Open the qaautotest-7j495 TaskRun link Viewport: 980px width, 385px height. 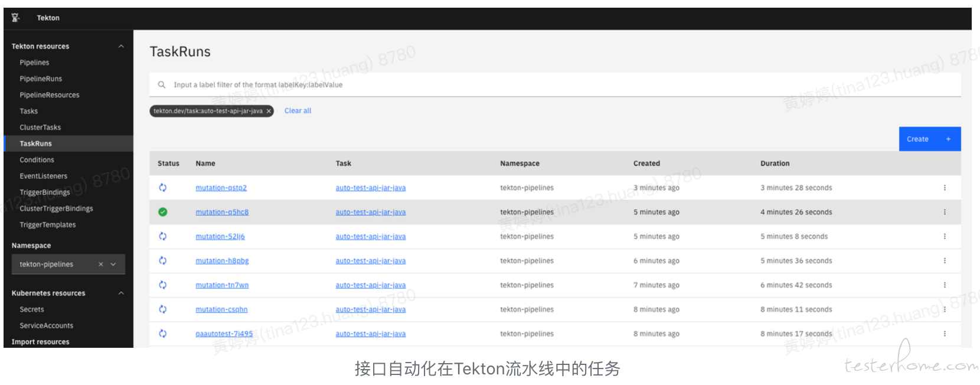[224, 334]
